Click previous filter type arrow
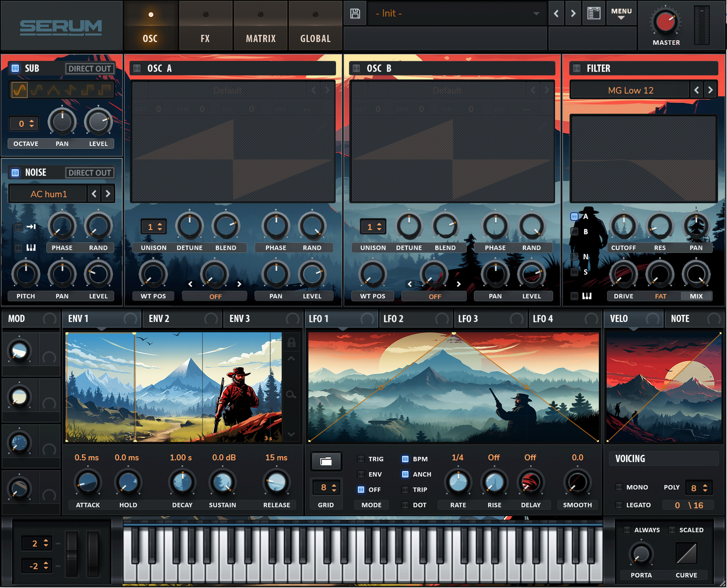 point(696,90)
